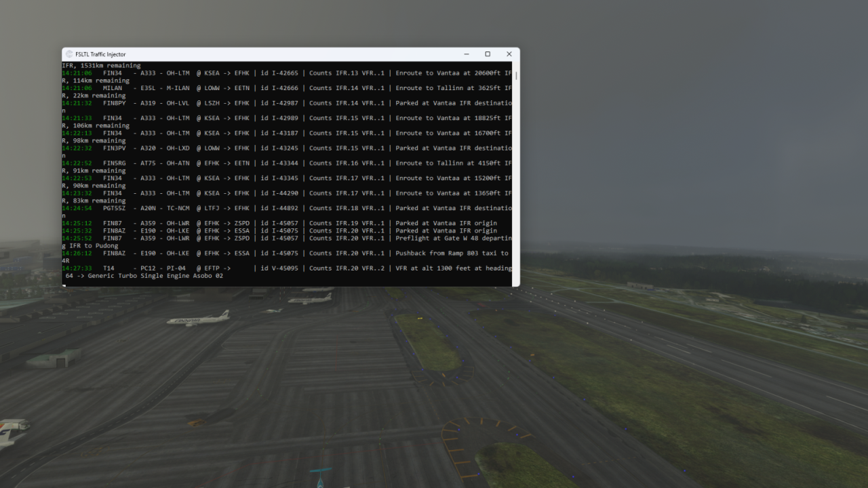Click timestamp "14:23:32"
Screen dimensions: 868x488
(x=77, y=193)
